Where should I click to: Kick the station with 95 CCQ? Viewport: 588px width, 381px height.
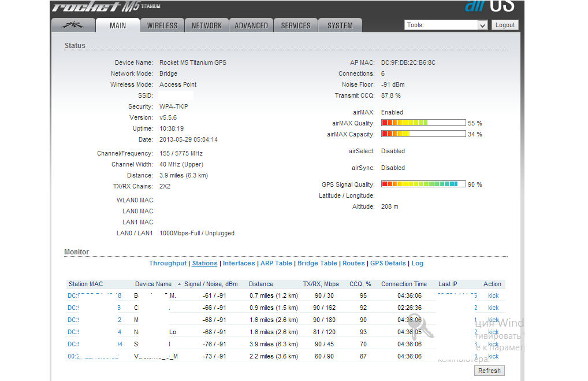(x=493, y=296)
